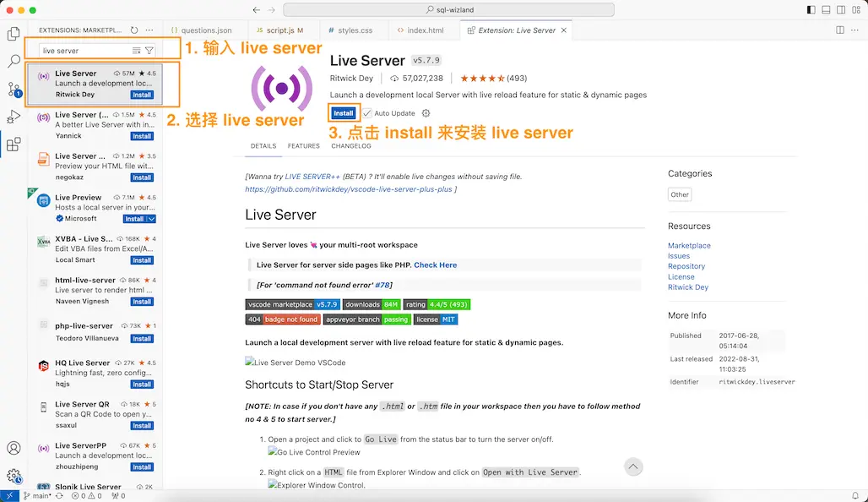Collapse the page with the scroll-to-top chevron

point(633,466)
